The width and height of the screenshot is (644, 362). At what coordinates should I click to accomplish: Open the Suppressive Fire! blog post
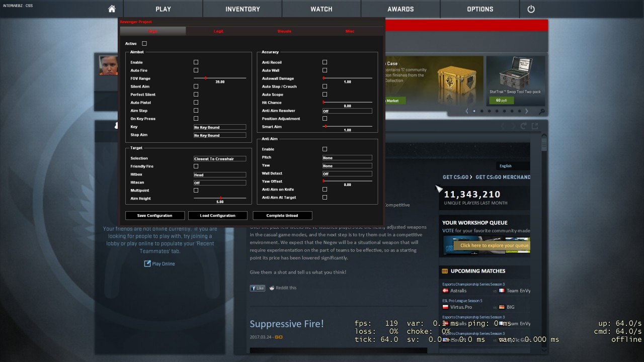[x=287, y=324]
